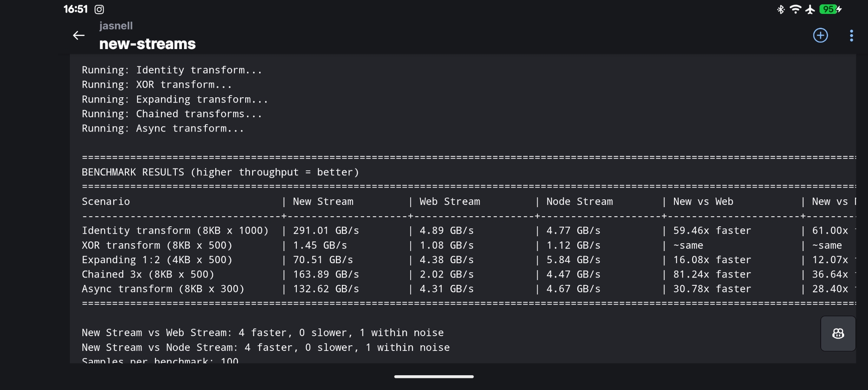Viewport: 868px width, 390px height.
Task: Tap the Node Stream column header
Action: point(579,202)
